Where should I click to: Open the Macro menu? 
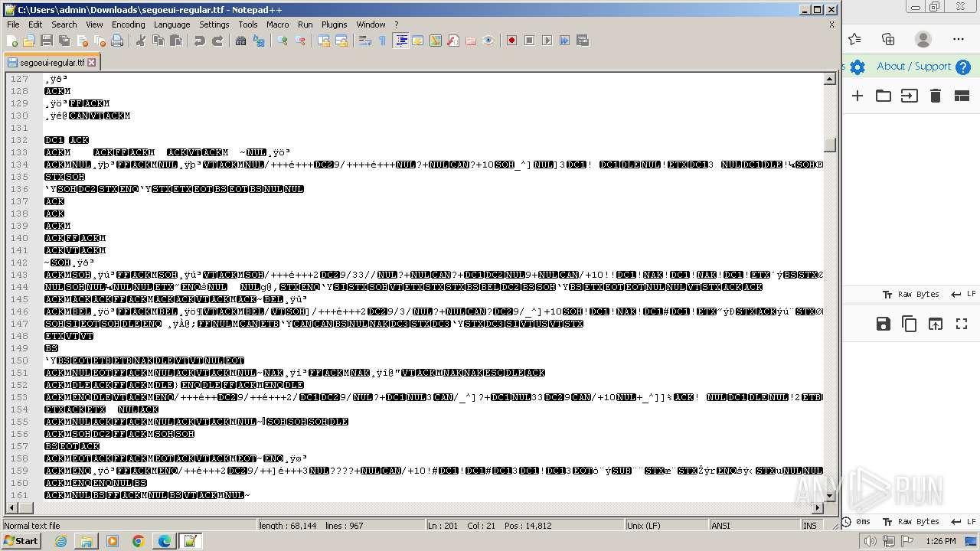coord(278,24)
